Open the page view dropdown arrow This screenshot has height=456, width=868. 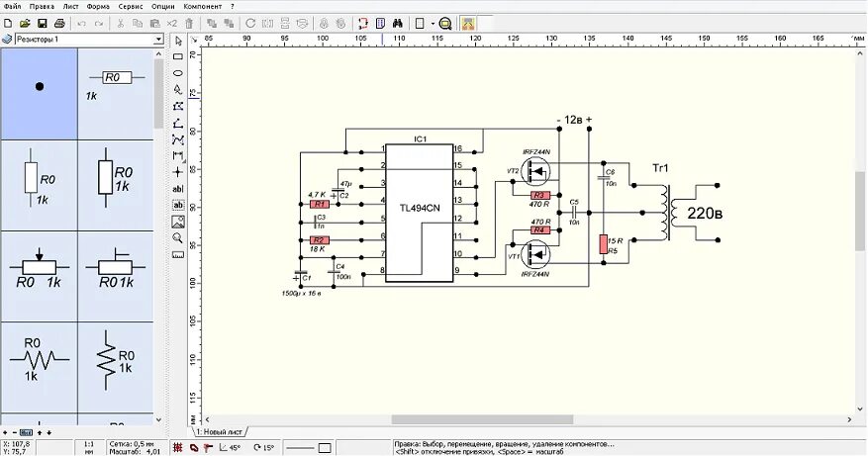pyautogui.click(x=433, y=23)
